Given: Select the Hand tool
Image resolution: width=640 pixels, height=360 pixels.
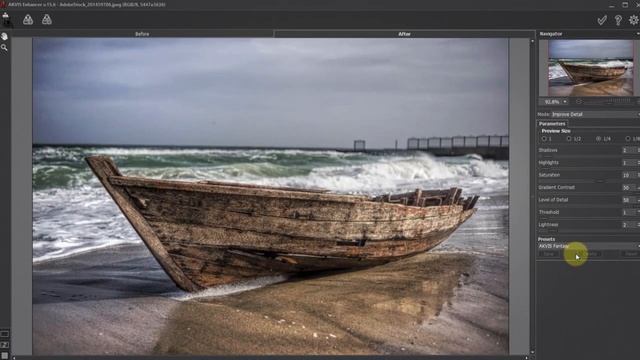Looking at the screenshot, I should [4, 36].
